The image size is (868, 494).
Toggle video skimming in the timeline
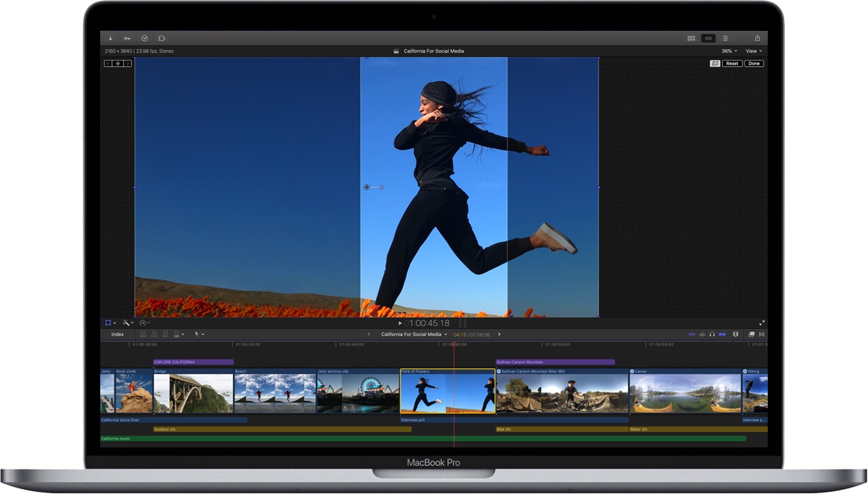(x=692, y=334)
